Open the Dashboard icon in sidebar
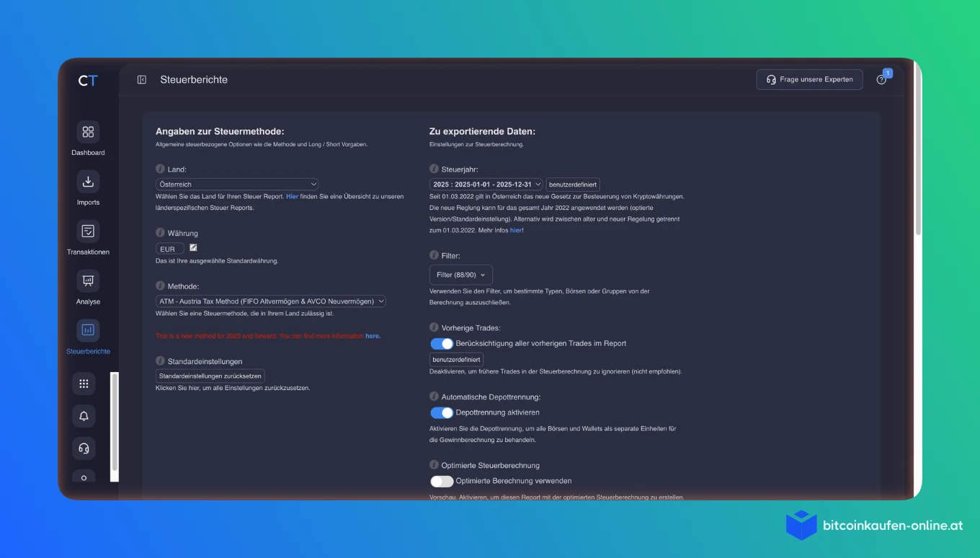The height and width of the screenshot is (558, 980). click(x=88, y=132)
